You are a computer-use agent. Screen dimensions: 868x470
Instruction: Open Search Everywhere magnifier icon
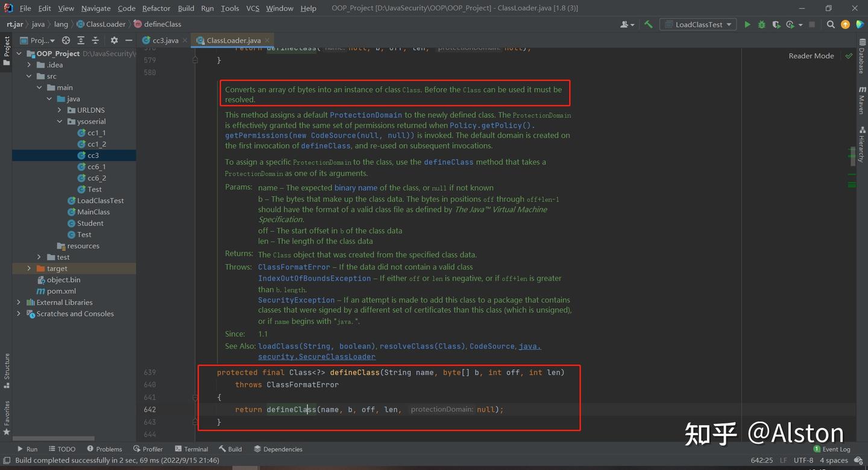(831, 25)
